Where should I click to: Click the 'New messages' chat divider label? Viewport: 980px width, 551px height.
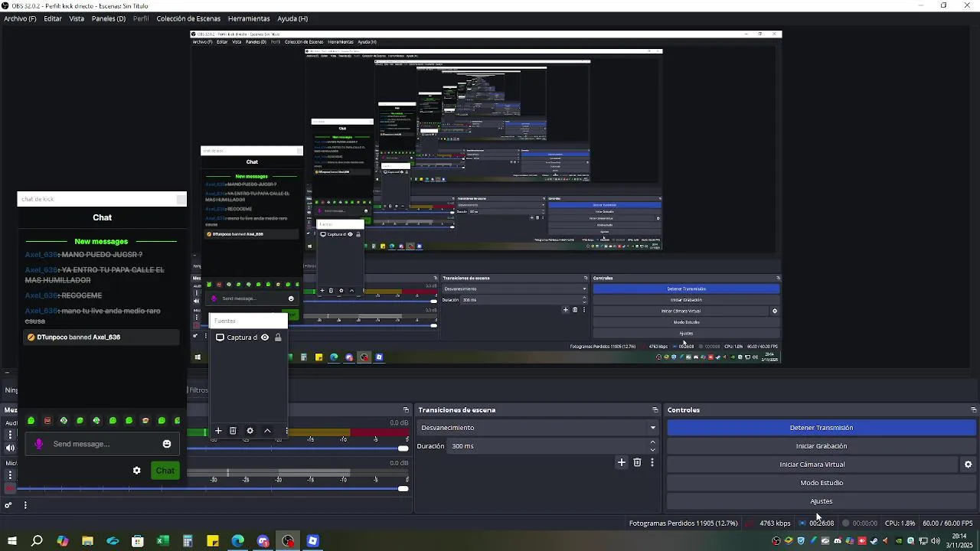coord(101,241)
